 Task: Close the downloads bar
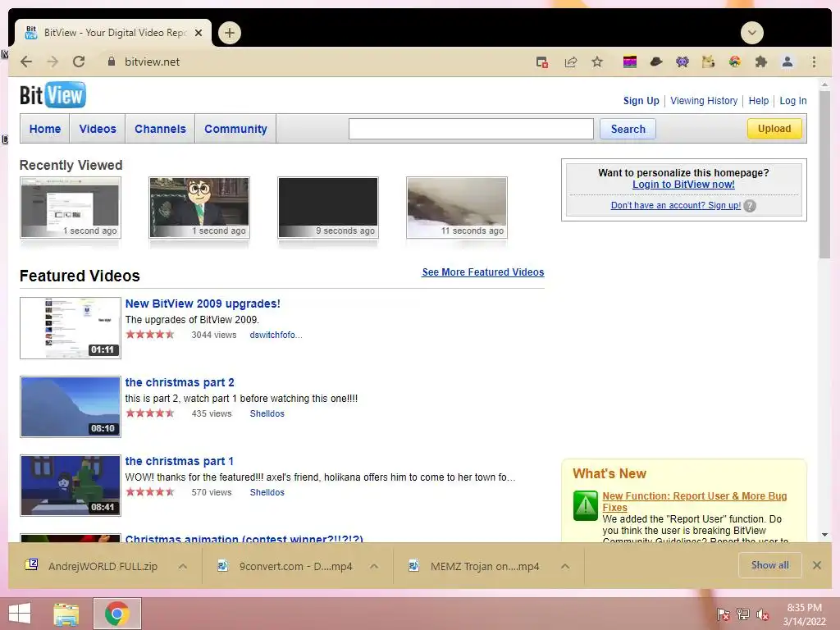click(817, 565)
